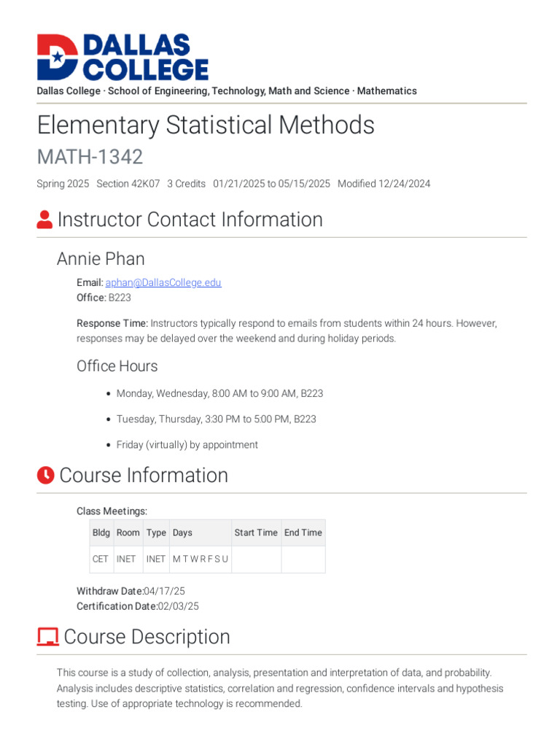Click the Start Time column header

(x=256, y=533)
